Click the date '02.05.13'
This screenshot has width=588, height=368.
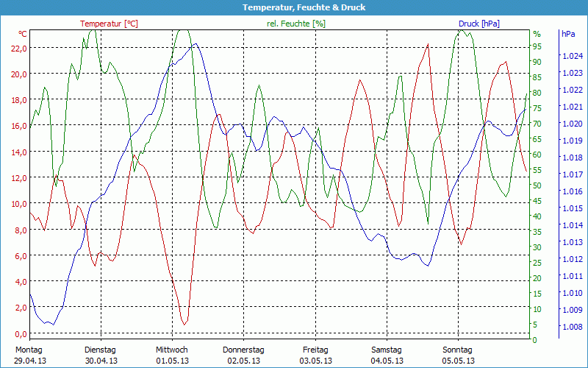pos(244,361)
